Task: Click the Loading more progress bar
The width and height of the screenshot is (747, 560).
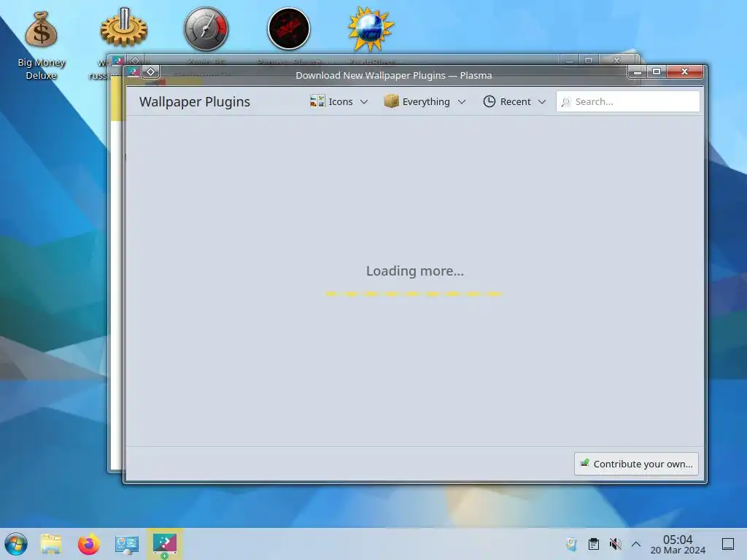Action: point(414,294)
